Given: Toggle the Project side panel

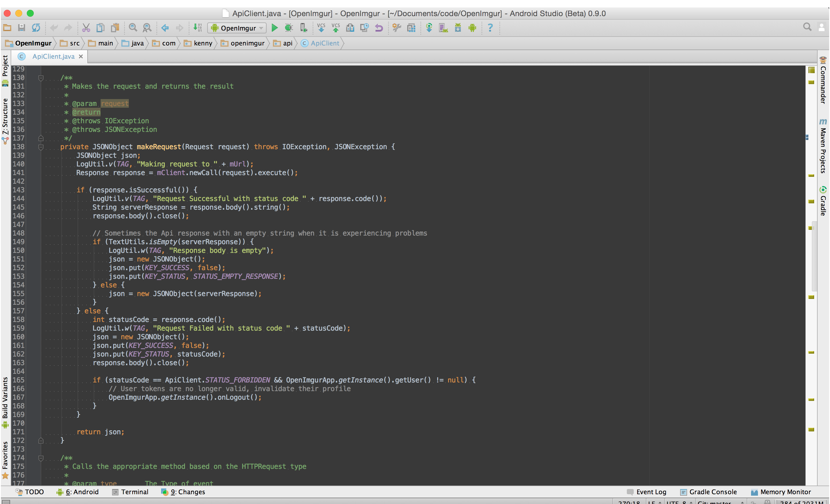Looking at the screenshot, I should point(5,66).
